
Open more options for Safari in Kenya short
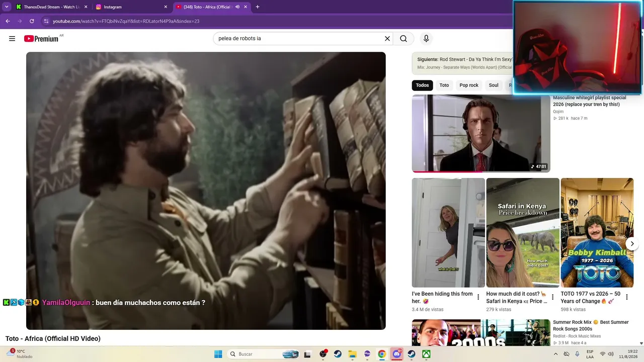(x=552, y=297)
